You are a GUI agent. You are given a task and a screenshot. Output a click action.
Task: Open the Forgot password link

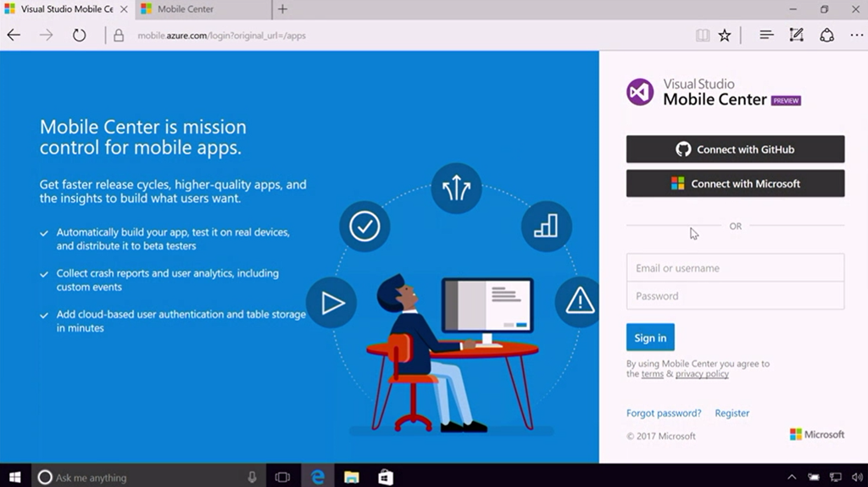664,413
